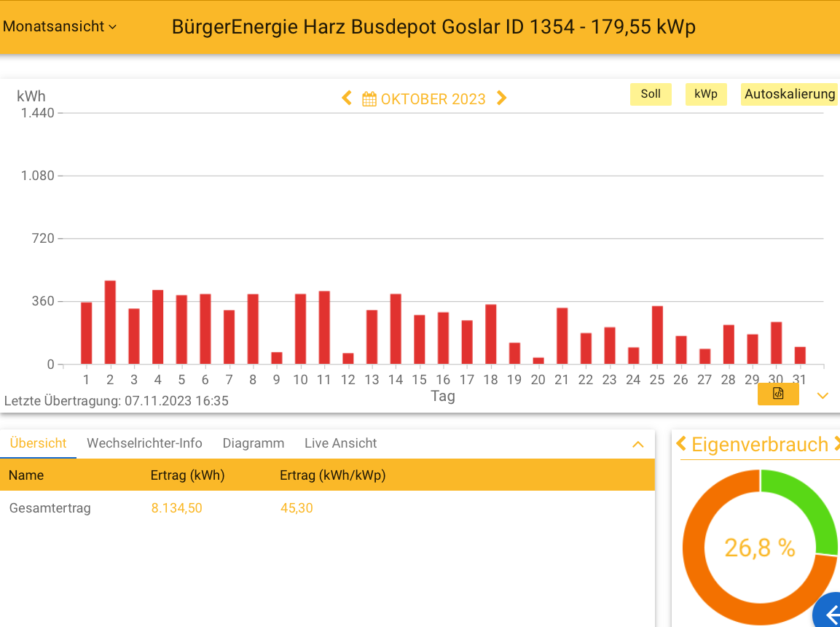Click the red bar for day 2
This screenshot has width=840, height=627.
(x=110, y=322)
